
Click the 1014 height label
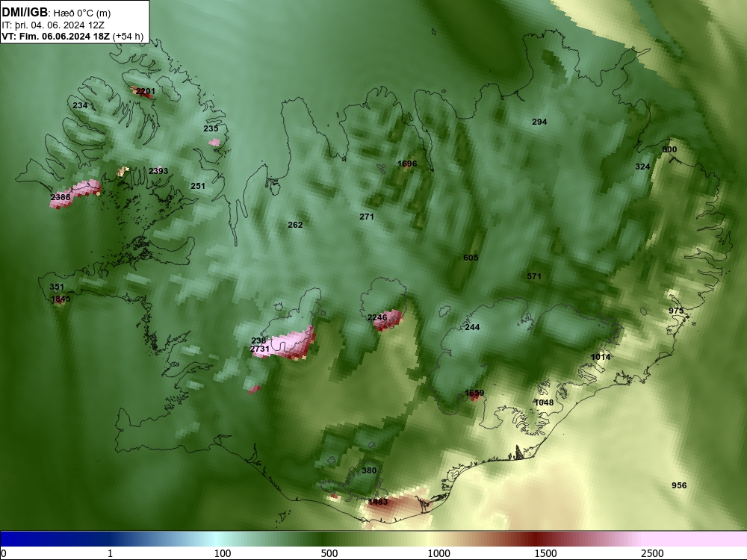tap(601, 357)
